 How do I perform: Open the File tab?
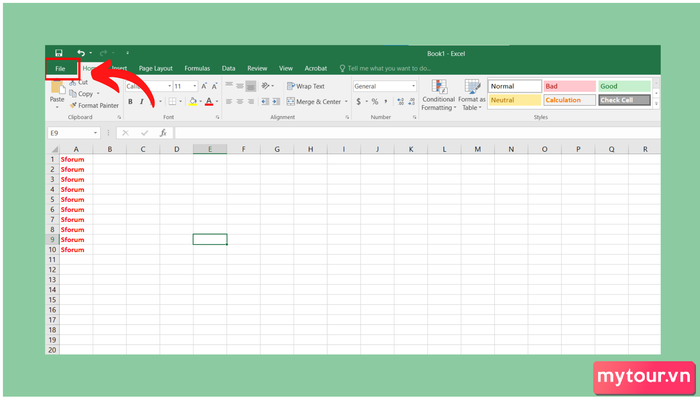click(60, 68)
